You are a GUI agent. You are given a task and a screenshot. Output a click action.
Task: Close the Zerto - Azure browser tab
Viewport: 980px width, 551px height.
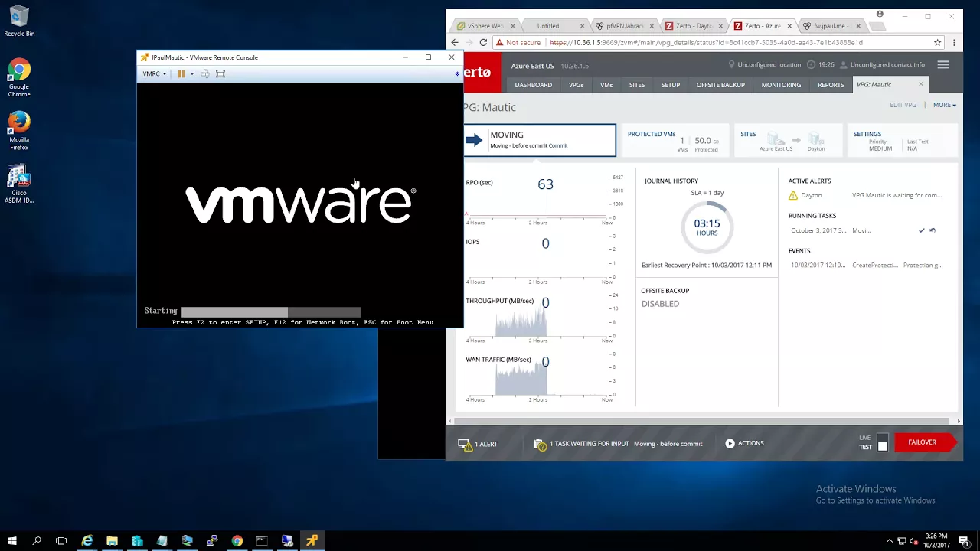click(790, 26)
